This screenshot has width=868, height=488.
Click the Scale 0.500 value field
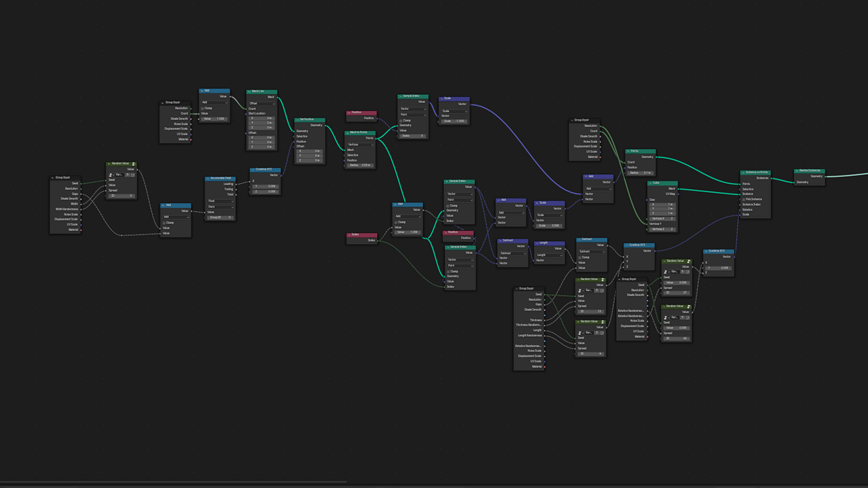(549, 225)
